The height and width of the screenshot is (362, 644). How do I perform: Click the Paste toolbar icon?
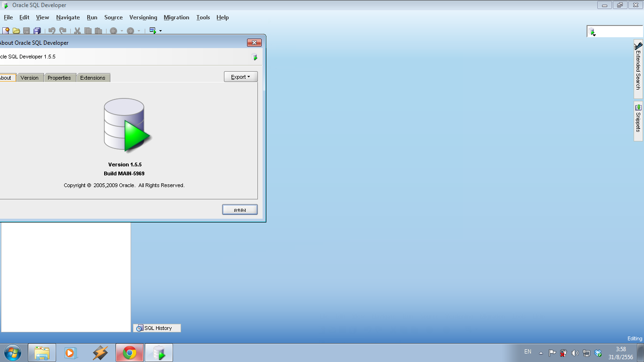click(x=98, y=31)
